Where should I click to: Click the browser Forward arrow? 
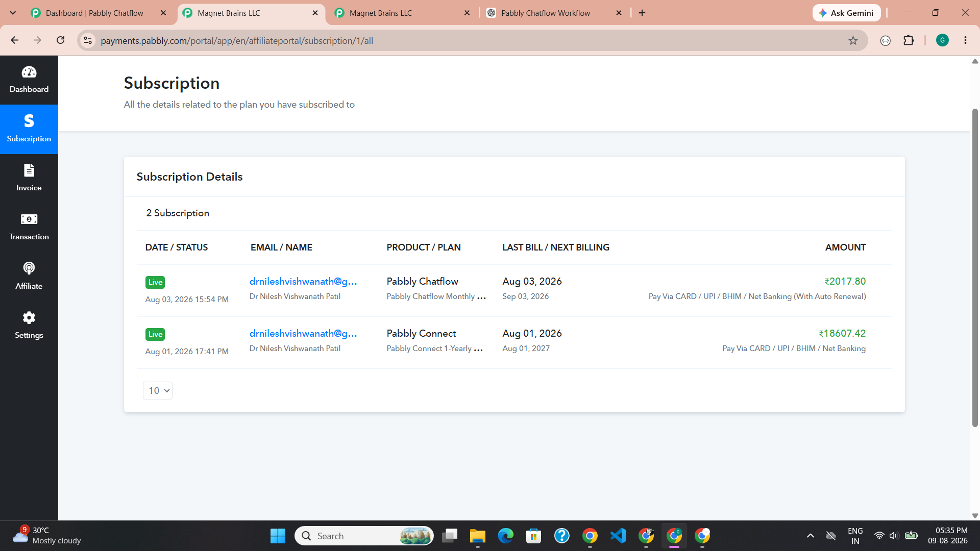pos(37,40)
